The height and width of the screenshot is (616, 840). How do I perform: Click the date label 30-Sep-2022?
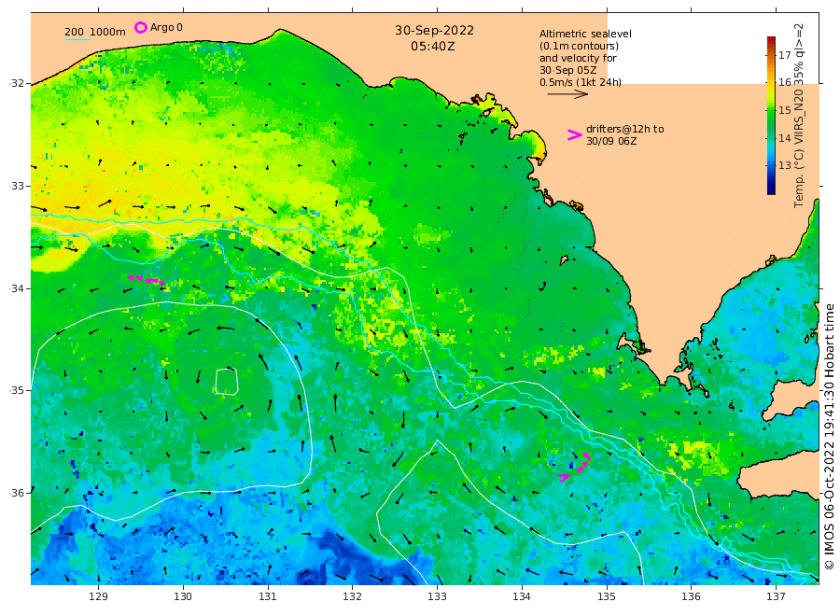434,31
